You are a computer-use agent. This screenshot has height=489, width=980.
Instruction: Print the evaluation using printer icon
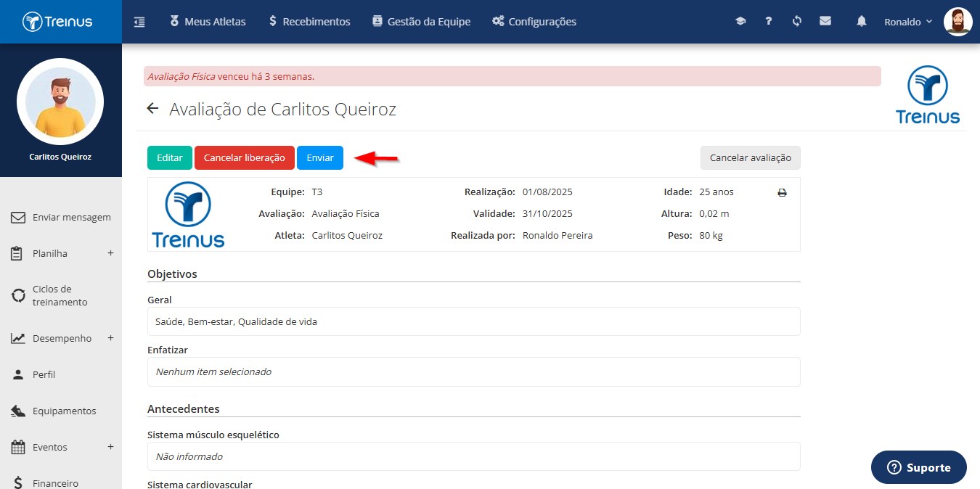point(782,193)
